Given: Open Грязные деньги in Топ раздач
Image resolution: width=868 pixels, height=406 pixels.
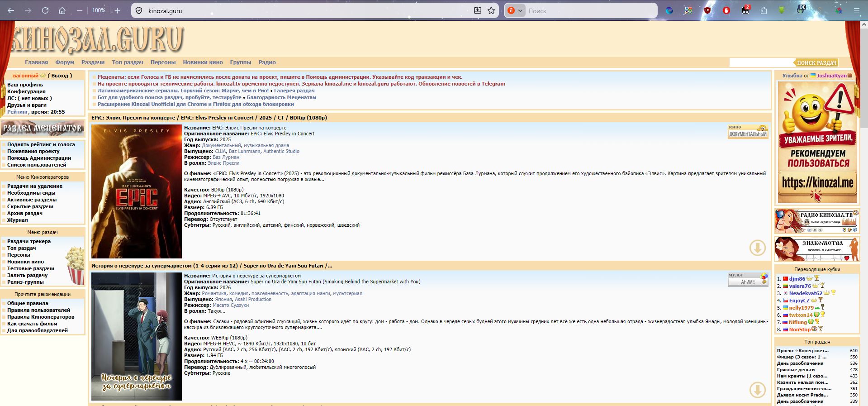Looking at the screenshot, I should coord(796,369).
